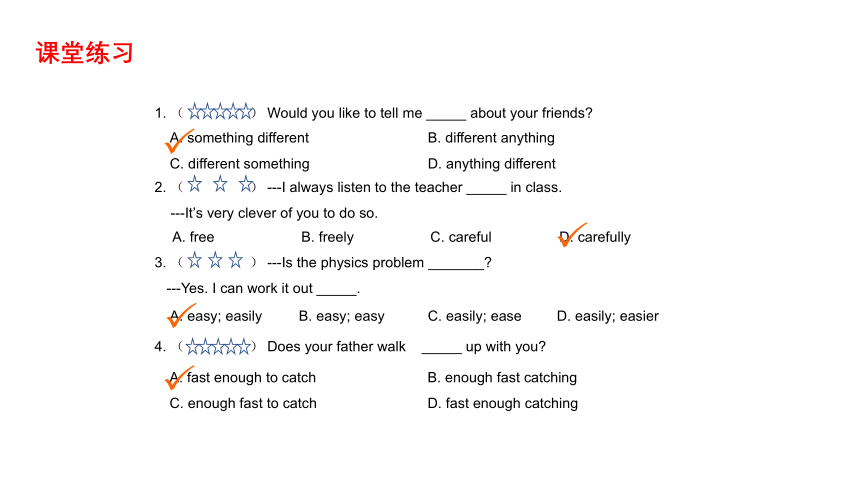860x484 pixels.
Task: Click the orange checkmark on question 1 answer A
Action: pyautogui.click(x=179, y=140)
